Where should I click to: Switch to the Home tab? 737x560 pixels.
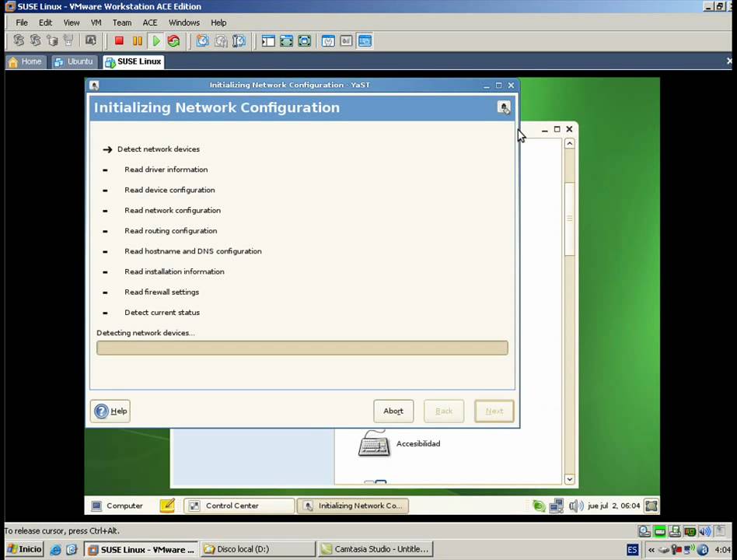(26, 61)
